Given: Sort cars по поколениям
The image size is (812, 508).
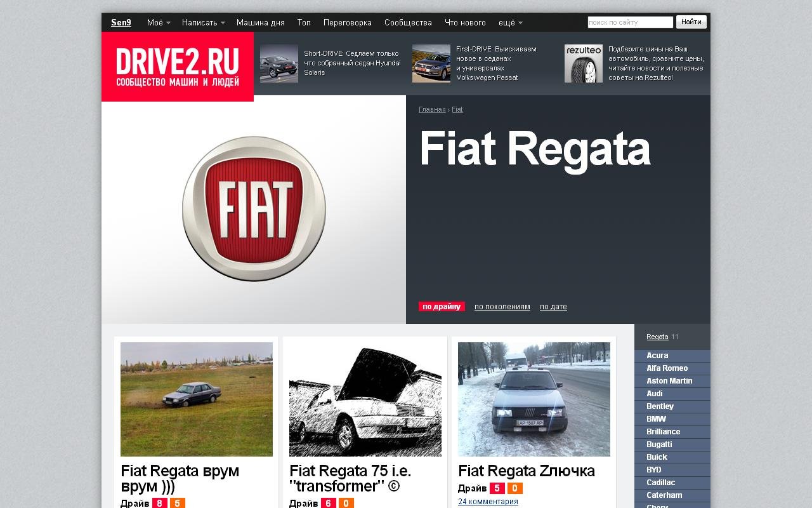Looking at the screenshot, I should pos(502,307).
